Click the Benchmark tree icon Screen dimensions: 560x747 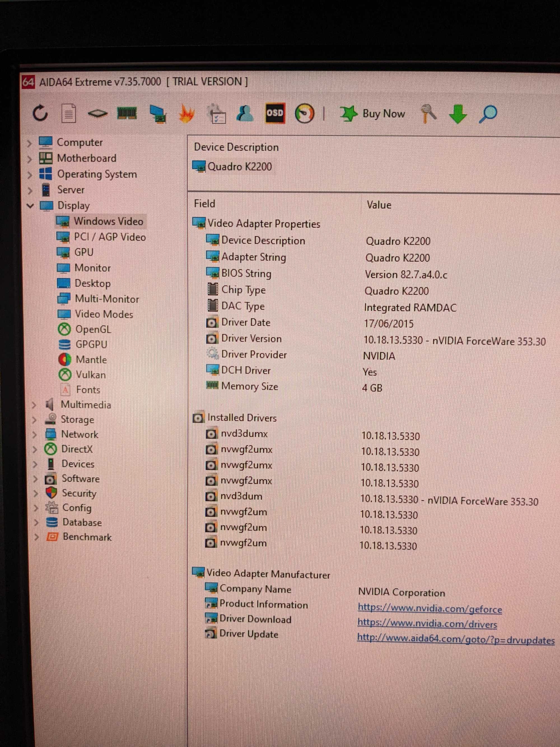click(x=52, y=537)
